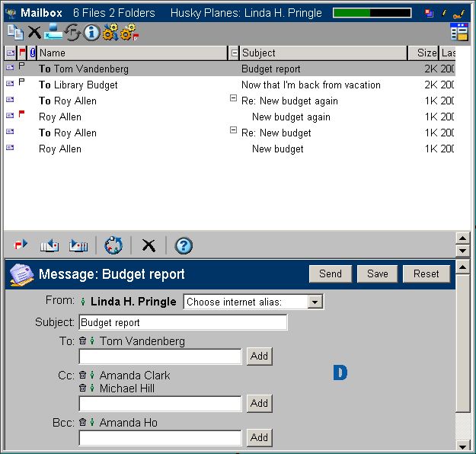Open the Choose internet alias dropdown
The height and width of the screenshot is (454, 476).
pos(315,302)
